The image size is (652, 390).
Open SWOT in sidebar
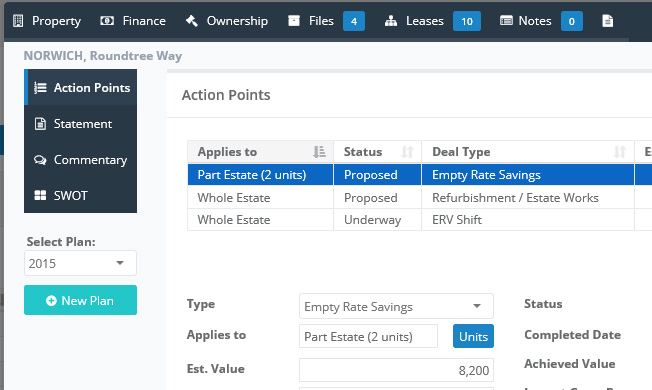click(x=81, y=195)
